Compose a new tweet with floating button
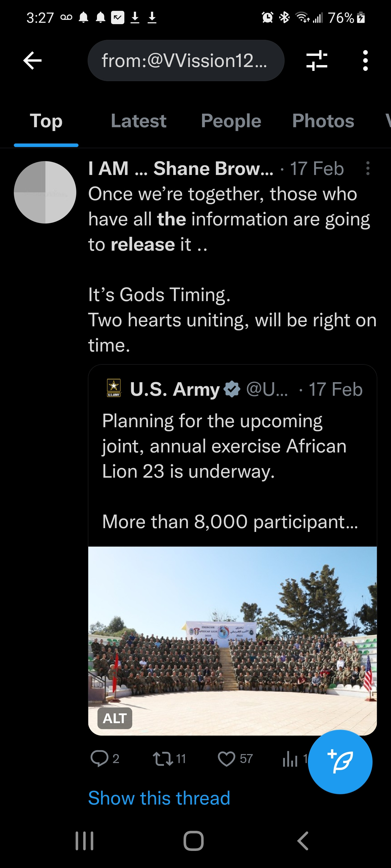The height and width of the screenshot is (868, 391). 340,762
